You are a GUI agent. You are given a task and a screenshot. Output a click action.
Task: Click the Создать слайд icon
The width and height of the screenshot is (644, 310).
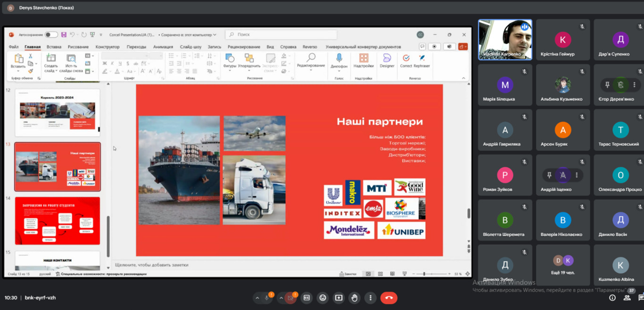51,58
